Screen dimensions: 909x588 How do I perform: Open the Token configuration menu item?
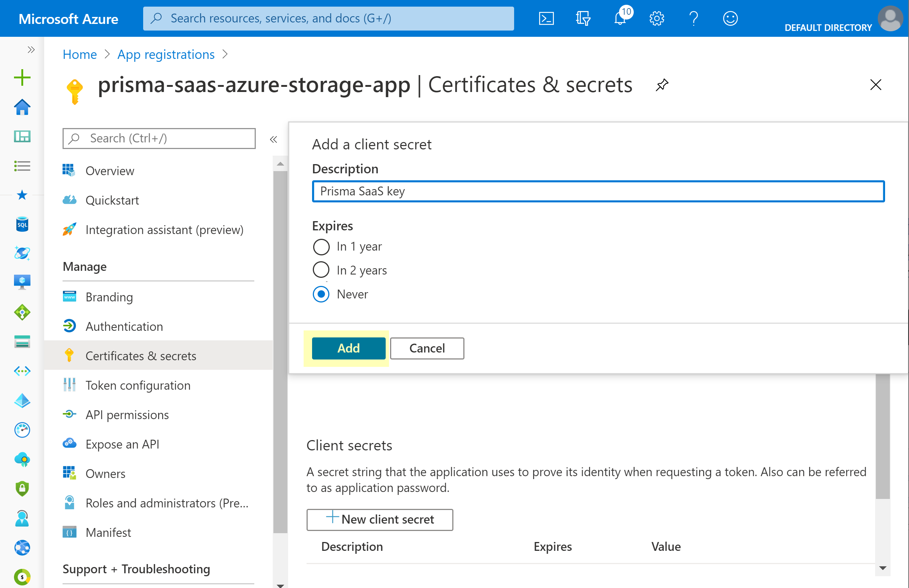137,385
